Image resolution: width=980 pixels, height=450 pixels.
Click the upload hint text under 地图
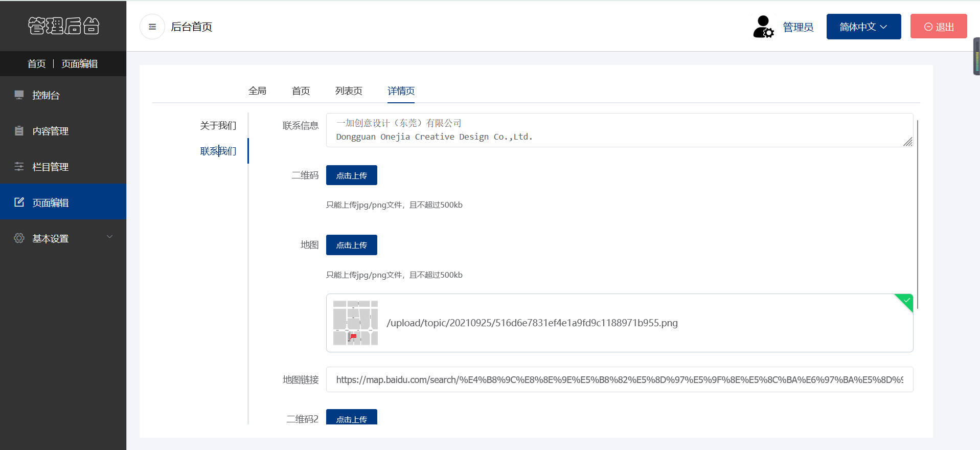(394, 275)
